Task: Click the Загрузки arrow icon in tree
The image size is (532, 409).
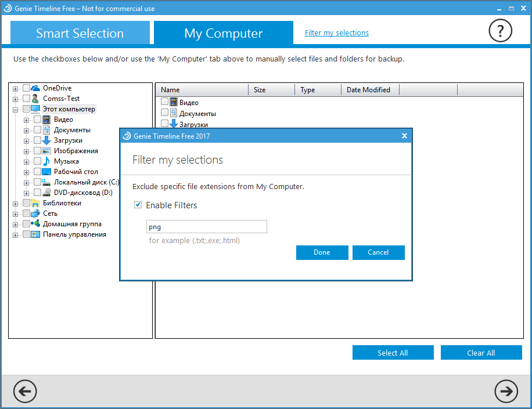Action: (46, 140)
